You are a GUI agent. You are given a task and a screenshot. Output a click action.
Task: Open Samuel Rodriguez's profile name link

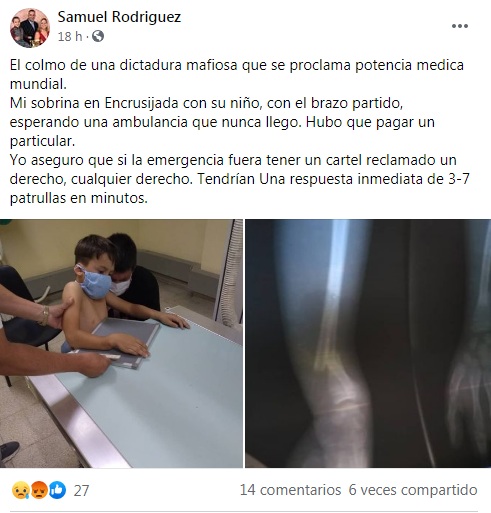[119, 17]
